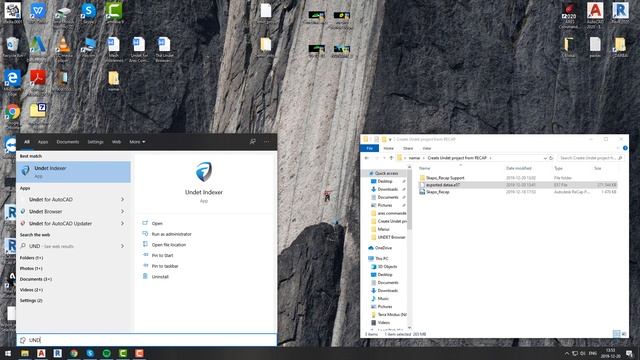Open Share ribbon tab in Explorer
Image resolution: width=640 pixels, height=360 pixels.
(x=408, y=148)
